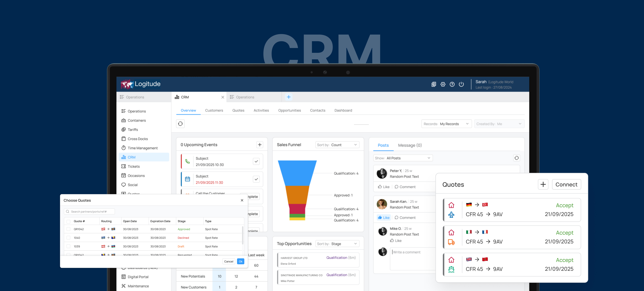The image size is (644, 291).
Task: Open Tickets in the sidebar
Action: (x=133, y=166)
